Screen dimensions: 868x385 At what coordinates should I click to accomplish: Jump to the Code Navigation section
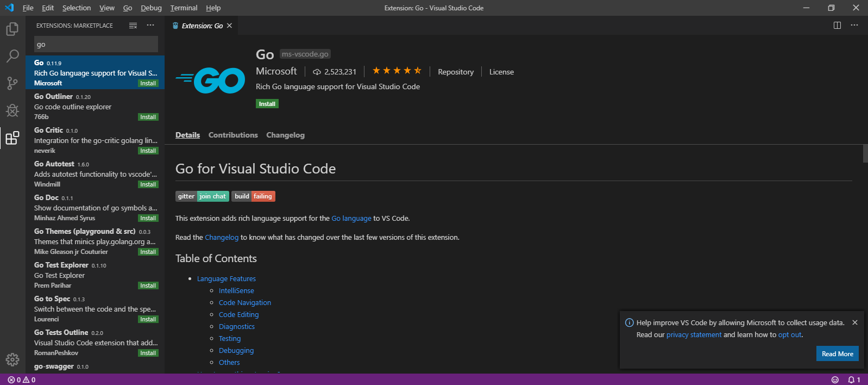click(x=245, y=302)
